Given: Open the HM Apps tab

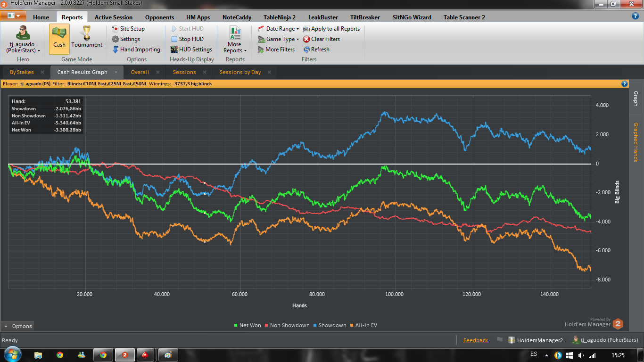Looking at the screenshot, I should 198,17.
